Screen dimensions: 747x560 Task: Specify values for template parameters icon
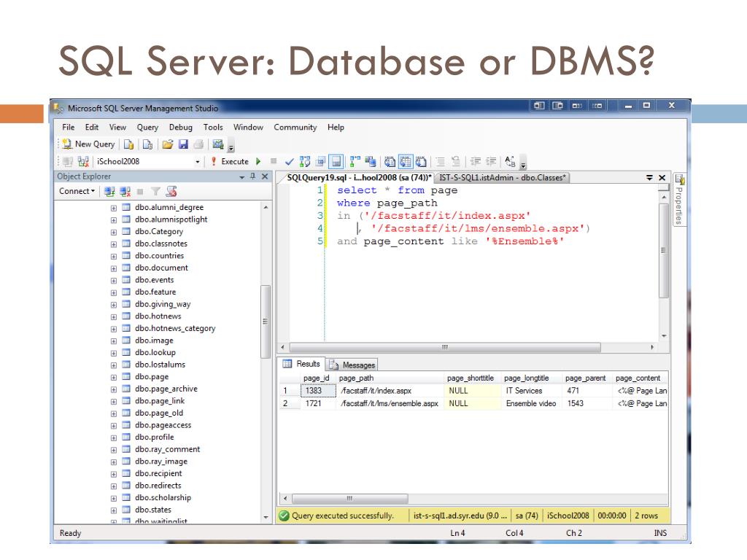coord(510,162)
